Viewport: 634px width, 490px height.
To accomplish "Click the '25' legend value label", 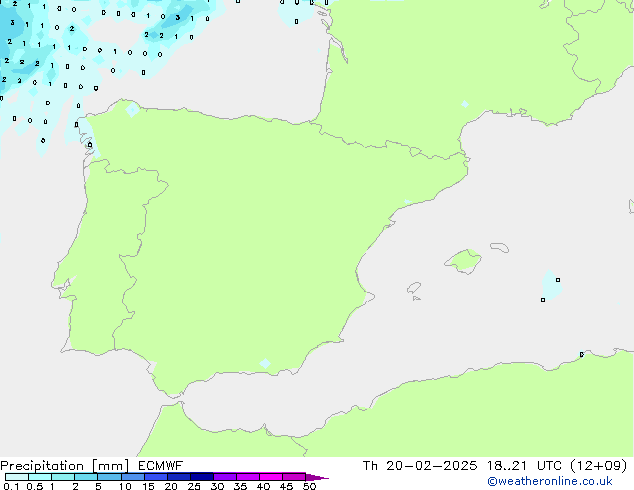I will click(194, 486).
